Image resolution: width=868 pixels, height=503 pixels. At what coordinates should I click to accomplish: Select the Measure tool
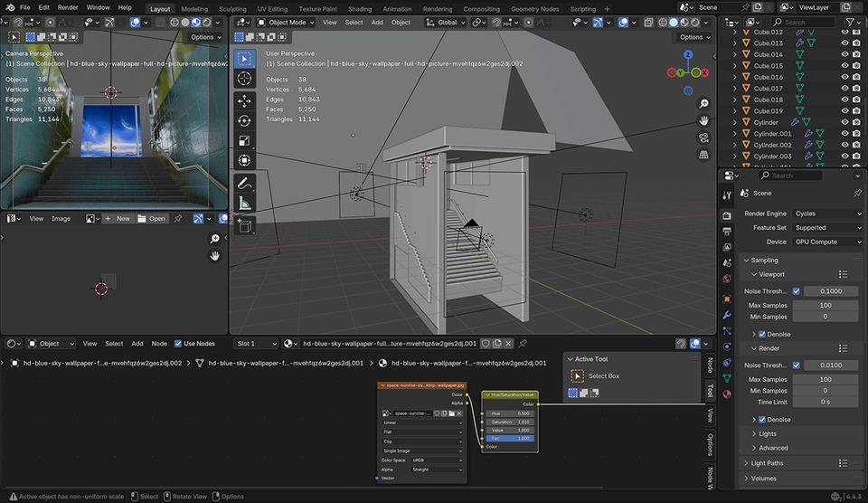click(244, 204)
